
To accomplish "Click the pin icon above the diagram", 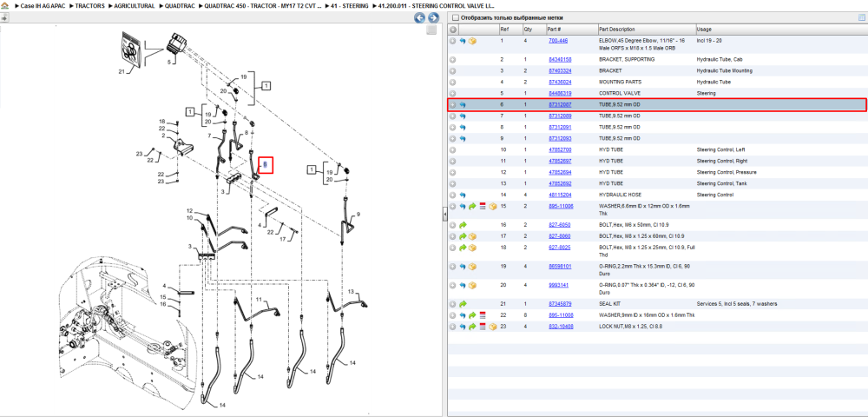I will tap(4, 17).
